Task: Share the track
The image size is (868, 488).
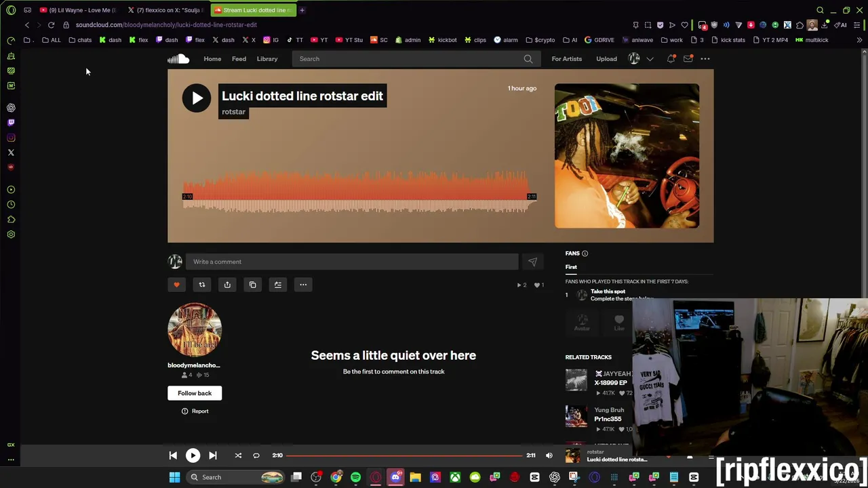Action: [227, 285]
